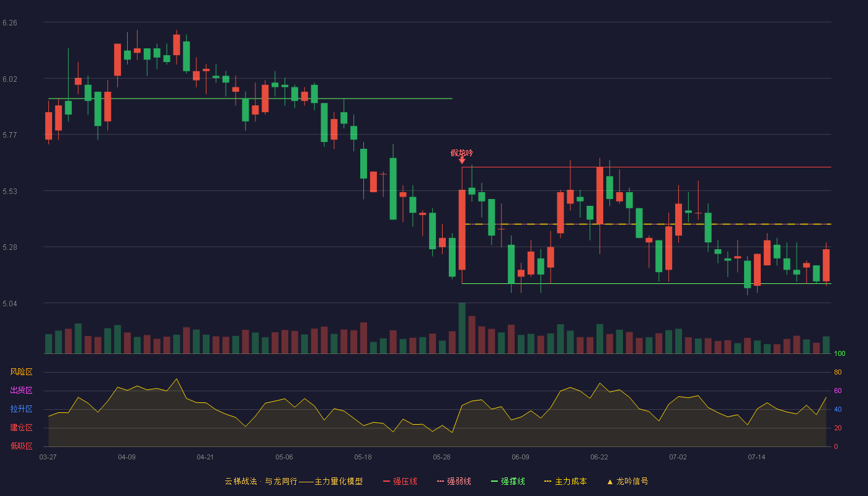Click the 60 indicator scale value
This screenshot has height=496, width=868.
coord(838,391)
